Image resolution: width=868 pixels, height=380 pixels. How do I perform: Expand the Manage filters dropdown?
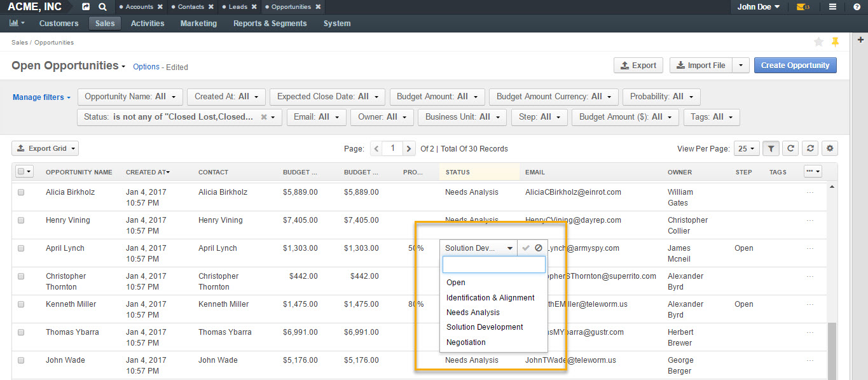click(42, 97)
